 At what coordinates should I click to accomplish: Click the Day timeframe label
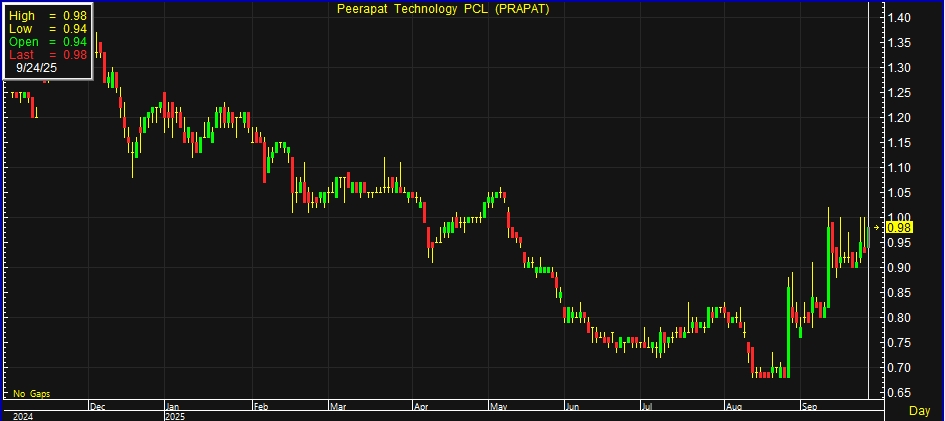coord(919,410)
